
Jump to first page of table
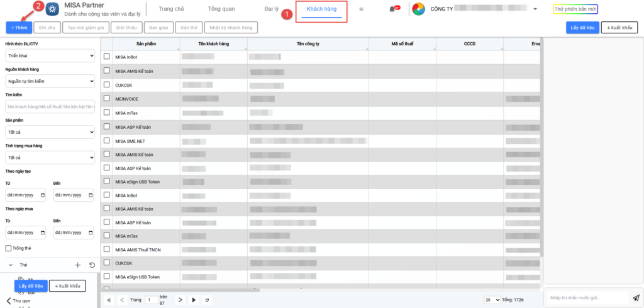tap(108, 300)
